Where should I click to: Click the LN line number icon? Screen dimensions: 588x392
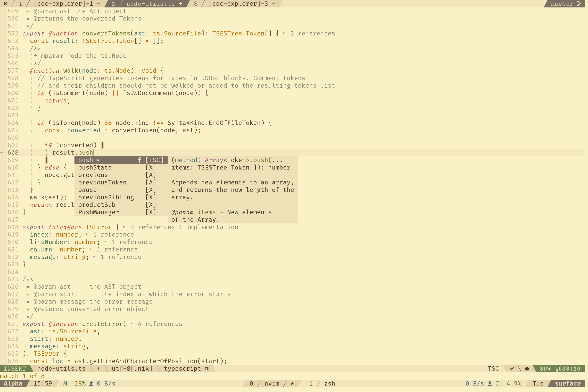[556, 369]
